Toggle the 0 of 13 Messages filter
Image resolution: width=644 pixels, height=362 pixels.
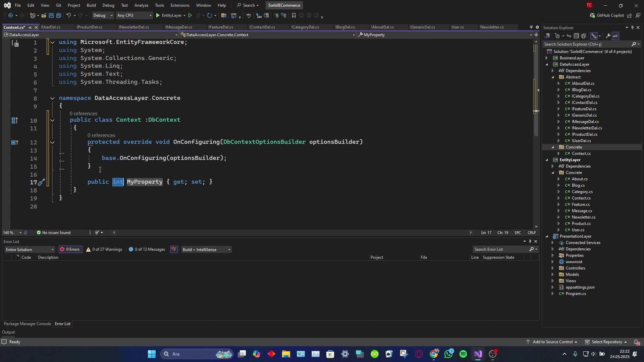coord(147,249)
